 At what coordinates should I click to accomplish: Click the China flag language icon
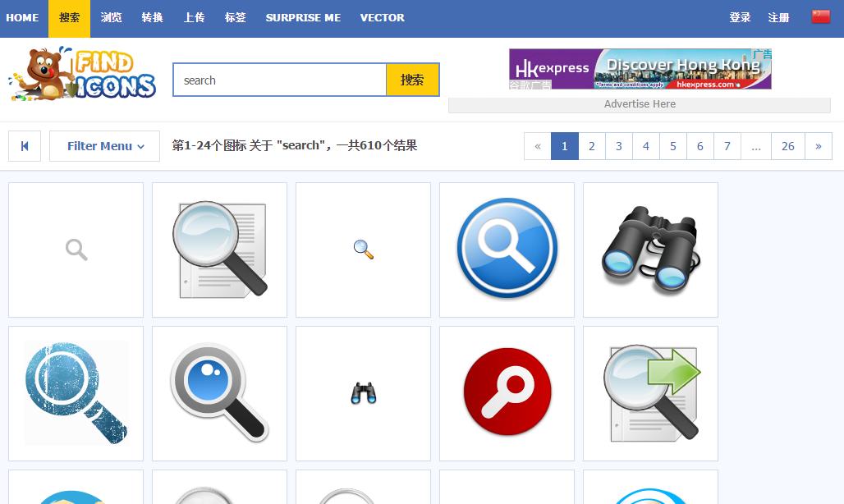coord(821,16)
